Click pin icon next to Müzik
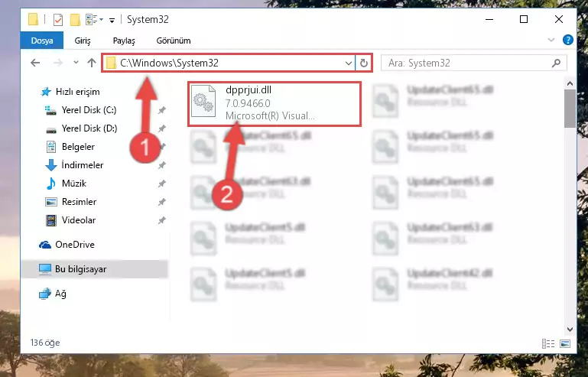The image size is (588, 377). click(x=161, y=184)
